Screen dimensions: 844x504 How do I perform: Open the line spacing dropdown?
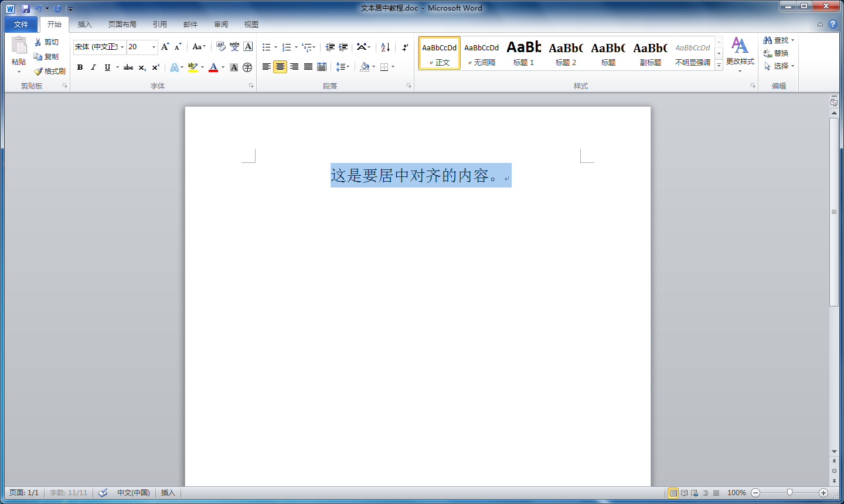(343, 67)
